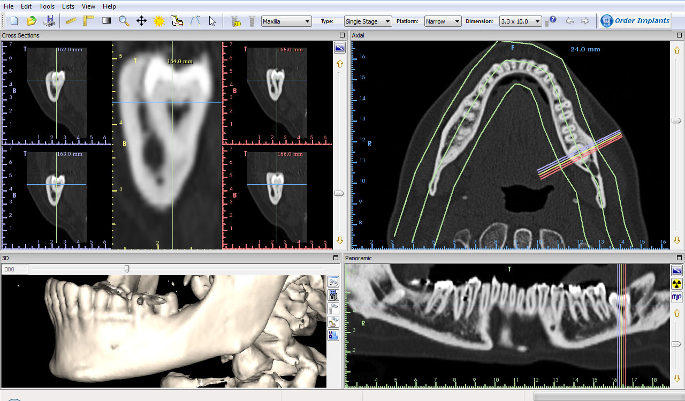
Task: Open the Single Stage type dropdown
Action: pos(367,21)
